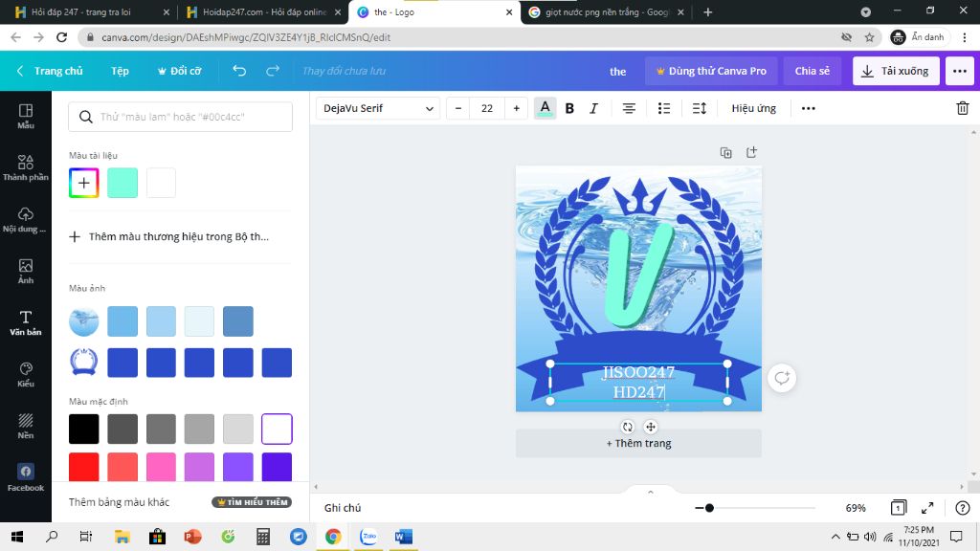Click the zoom slider handle

click(709, 508)
